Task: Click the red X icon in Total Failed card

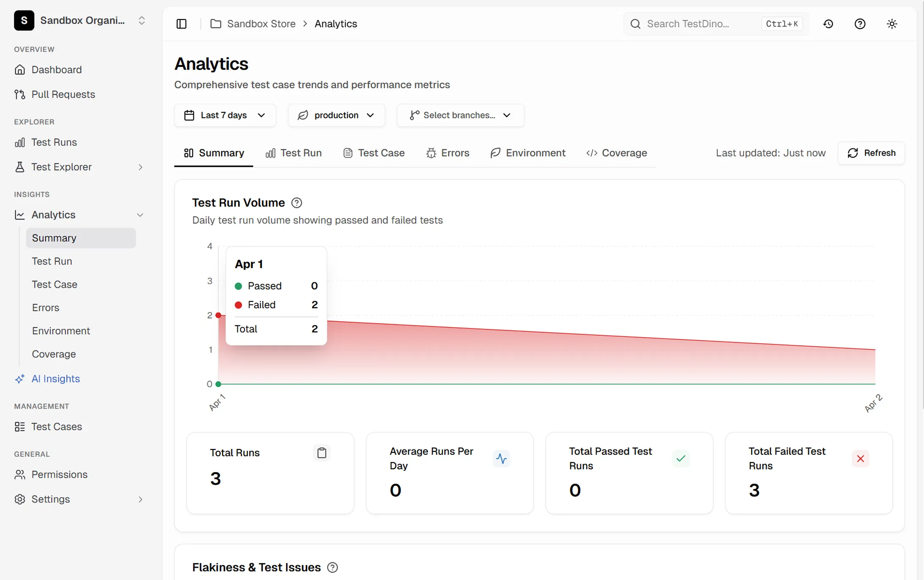Action: pyautogui.click(x=860, y=459)
